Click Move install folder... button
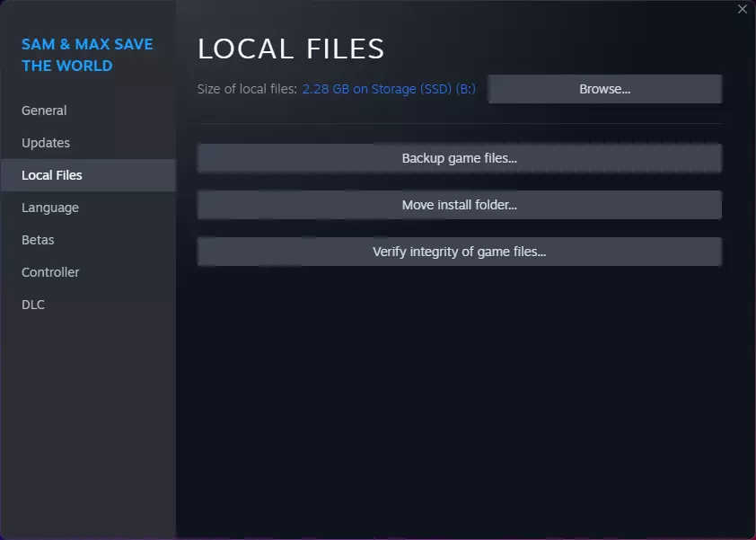756x540 pixels. (x=460, y=205)
